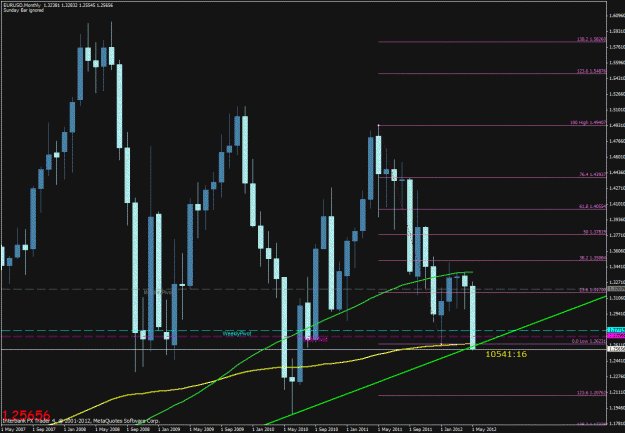Viewport: 625px width, 433px height.
Task: Click the 'Sunday Bar Ignored' label
Action: coord(24,10)
